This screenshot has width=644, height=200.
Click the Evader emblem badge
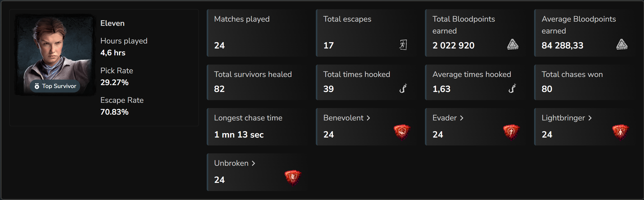511,133
